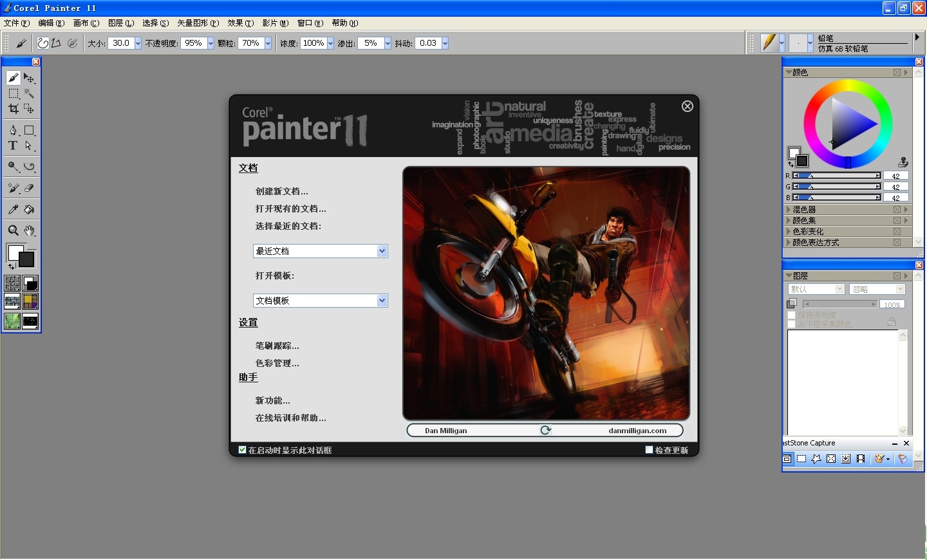Screen dimensions: 927x560
Task: Choose the Dodge tool
Action: point(14,167)
